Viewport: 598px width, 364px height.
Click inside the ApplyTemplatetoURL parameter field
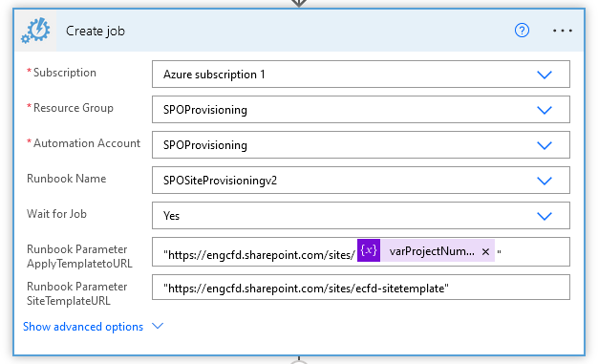click(x=361, y=252)
